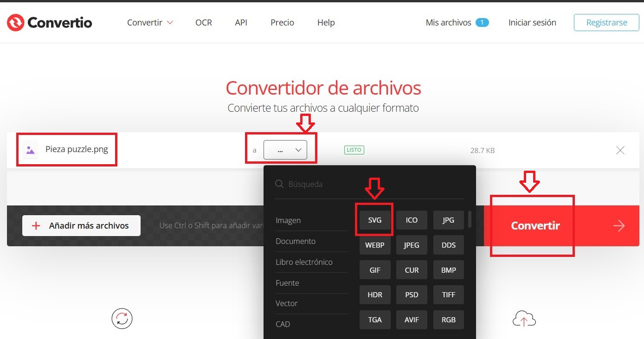Click the red Convertir button

(x=561, y=226)
